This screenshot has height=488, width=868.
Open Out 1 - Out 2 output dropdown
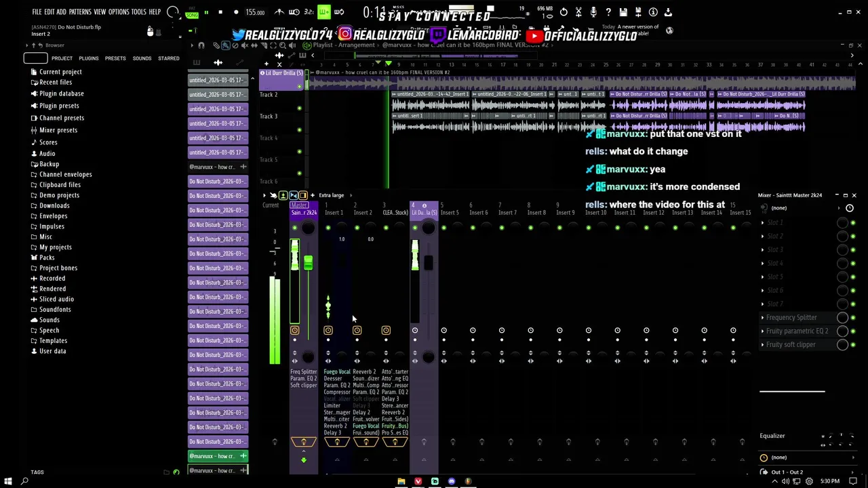tap(806, 472)
